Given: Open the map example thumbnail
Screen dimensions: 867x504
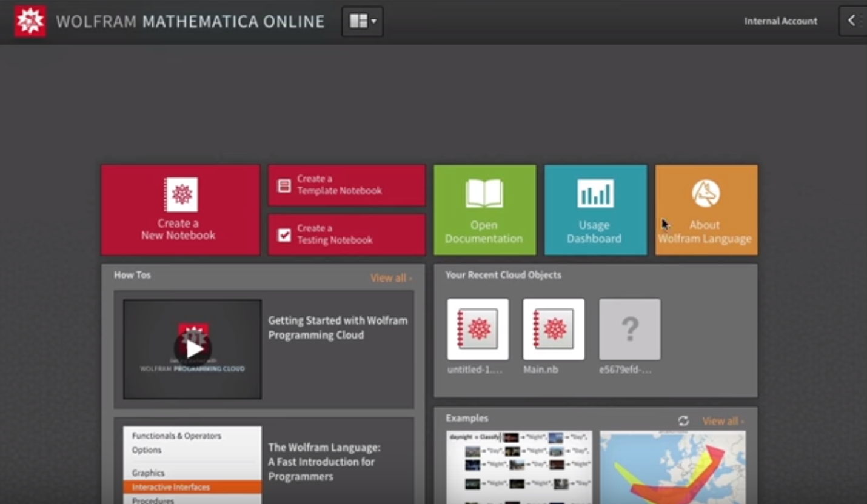Looking at the screenshot, I should 673,467.
